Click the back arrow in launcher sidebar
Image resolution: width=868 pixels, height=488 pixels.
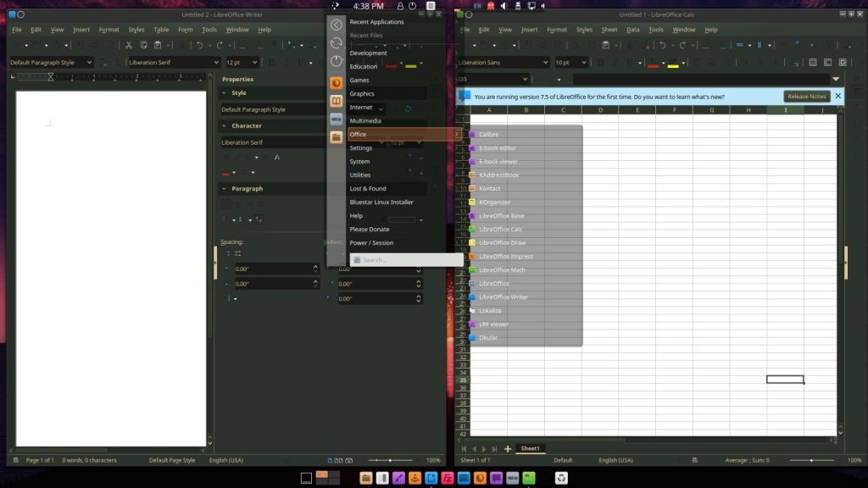[x=337, y=25]
